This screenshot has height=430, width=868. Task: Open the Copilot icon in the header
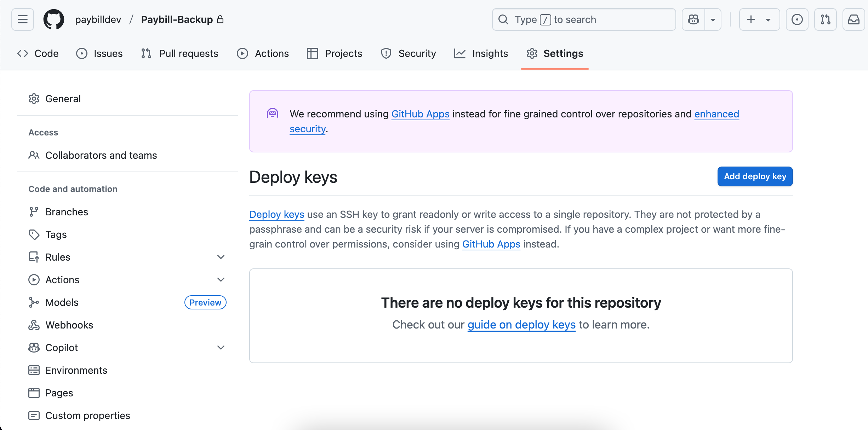tap(693, 19)
